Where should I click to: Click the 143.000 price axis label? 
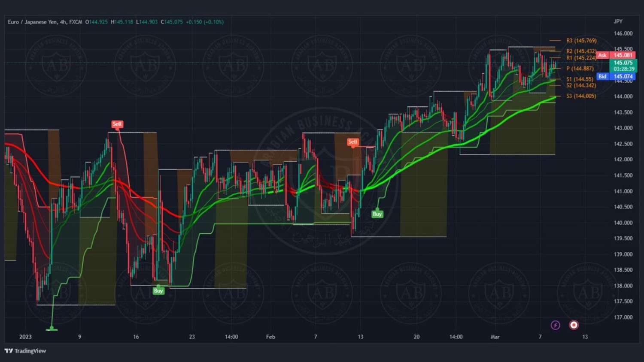[623, 128]
